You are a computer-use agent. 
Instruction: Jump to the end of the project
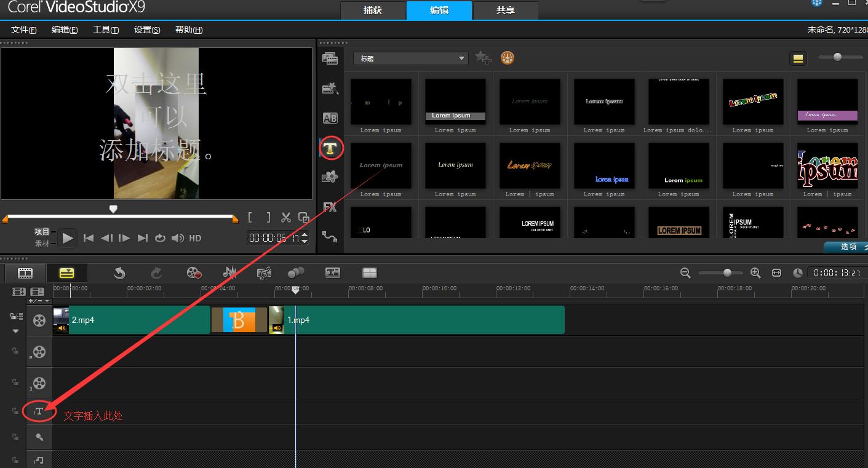point(143,238)
